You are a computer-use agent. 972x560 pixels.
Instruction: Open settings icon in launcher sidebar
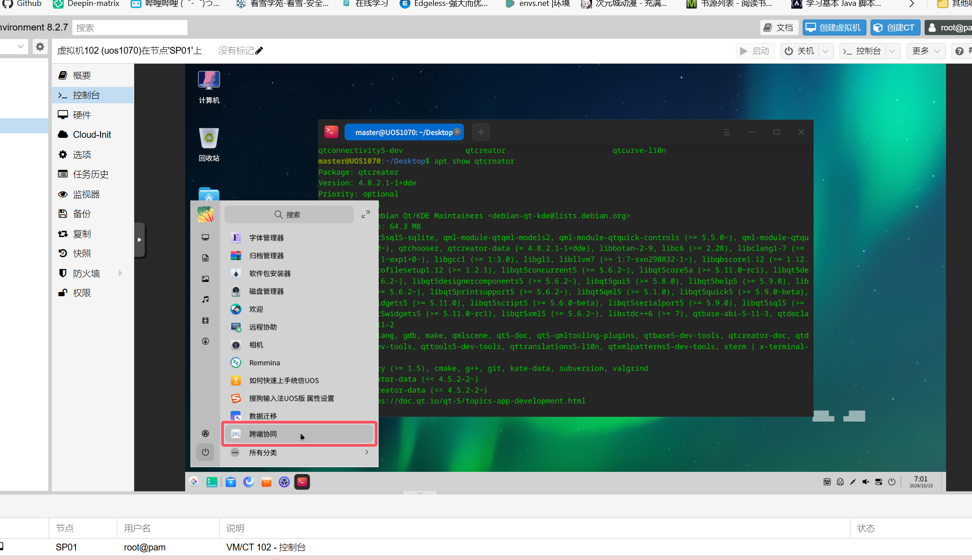coord(205,434)
